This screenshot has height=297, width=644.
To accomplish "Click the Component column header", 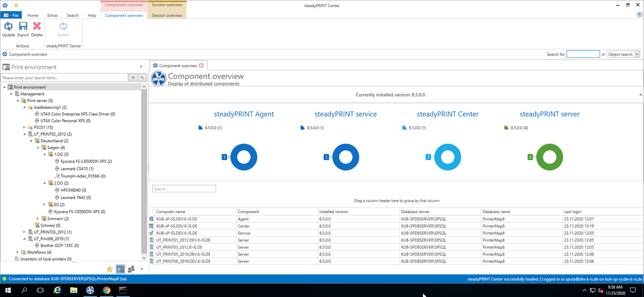I will tap(277, 212).
